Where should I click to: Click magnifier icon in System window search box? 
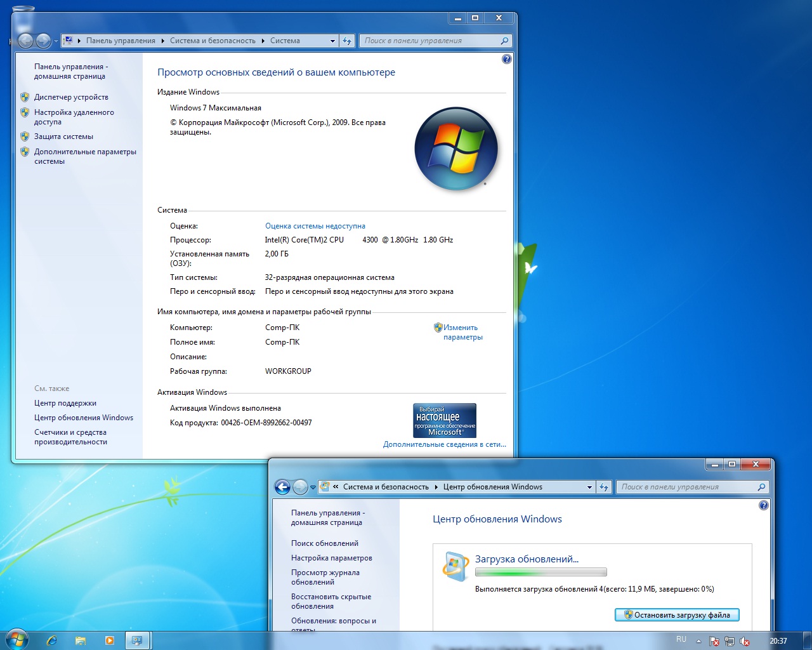point(504,41)
